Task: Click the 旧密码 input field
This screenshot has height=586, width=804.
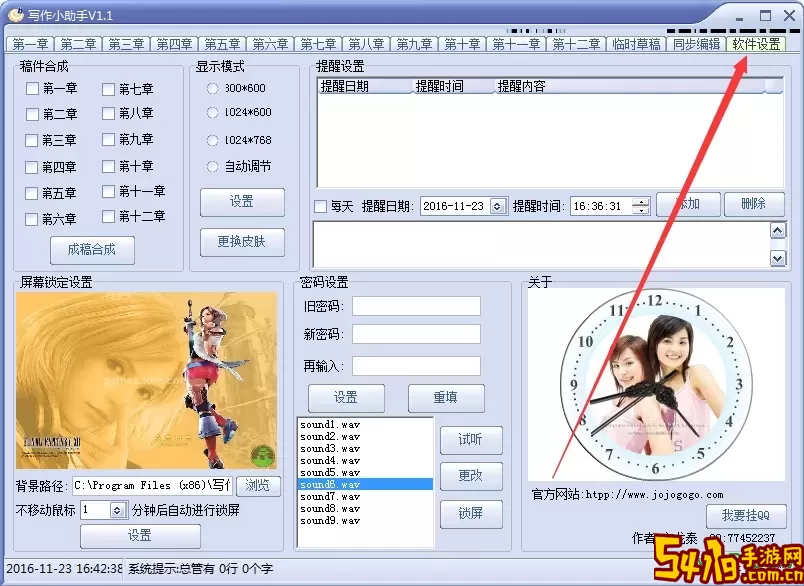Action: coord(416,306)
